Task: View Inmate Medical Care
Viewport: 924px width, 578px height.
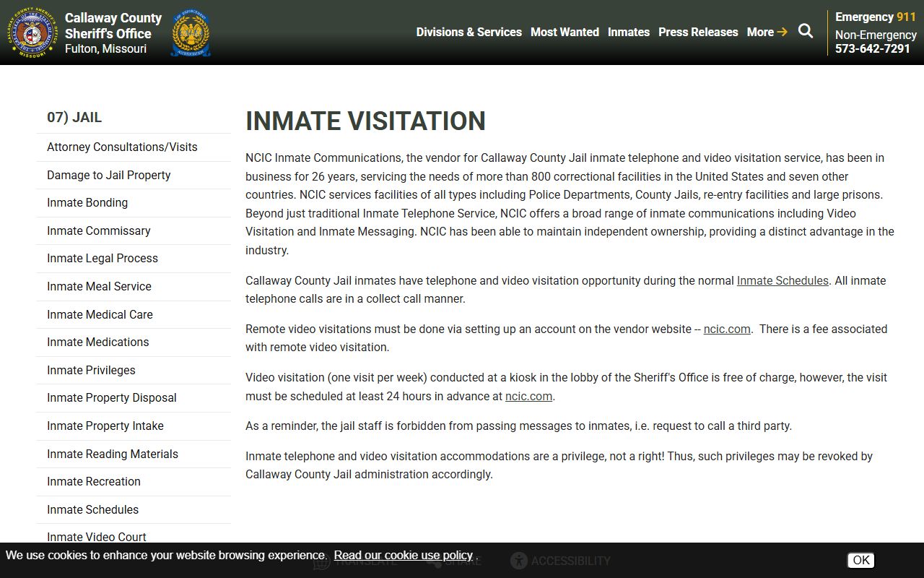Action: tap(134, 314)
